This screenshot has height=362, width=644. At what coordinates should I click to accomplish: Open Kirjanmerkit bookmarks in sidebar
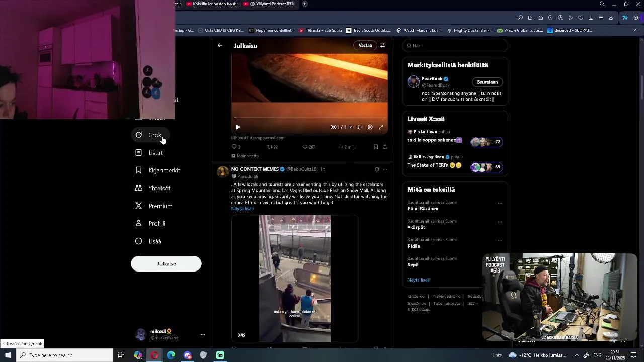pos(157,170)
